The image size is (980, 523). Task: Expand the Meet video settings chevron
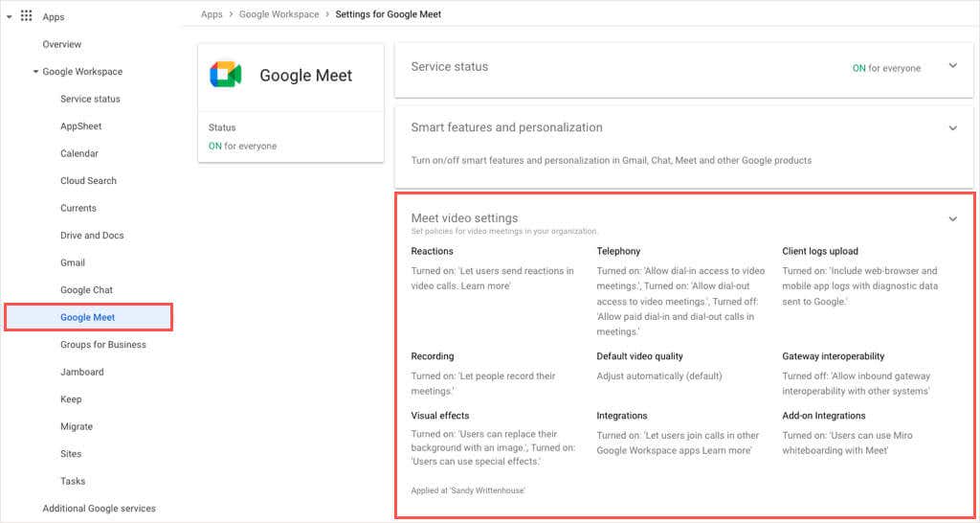point(952,219)
